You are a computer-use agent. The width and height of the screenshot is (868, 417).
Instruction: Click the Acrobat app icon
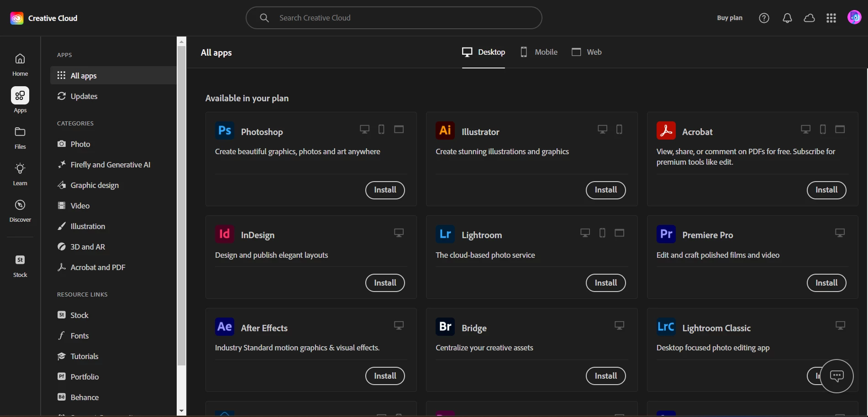pyautogui.click(x=666, y=130)
